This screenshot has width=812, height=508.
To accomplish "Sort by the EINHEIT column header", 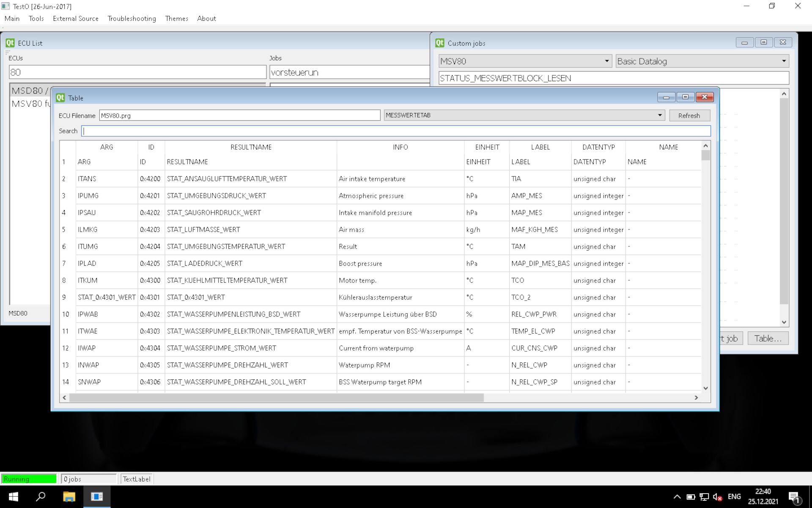I will coord(487,147).
